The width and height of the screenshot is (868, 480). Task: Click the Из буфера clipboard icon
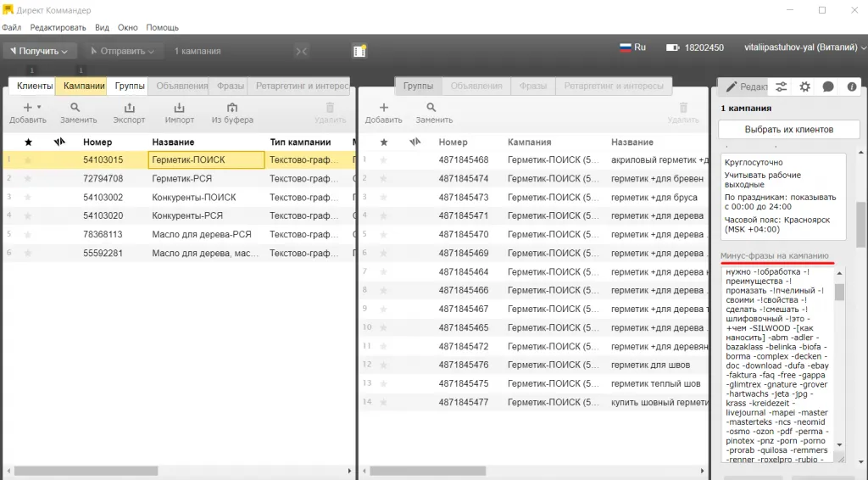(x=232, y=108)
